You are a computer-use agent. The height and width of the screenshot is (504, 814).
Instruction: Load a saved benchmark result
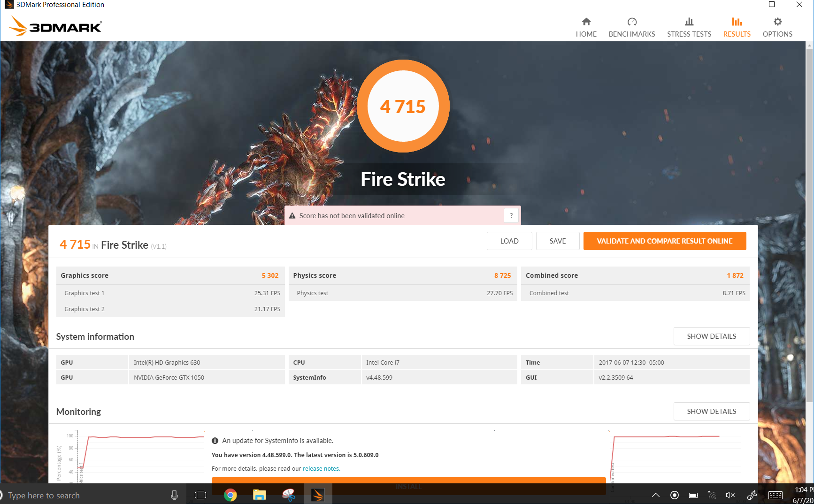click(509, 241)
